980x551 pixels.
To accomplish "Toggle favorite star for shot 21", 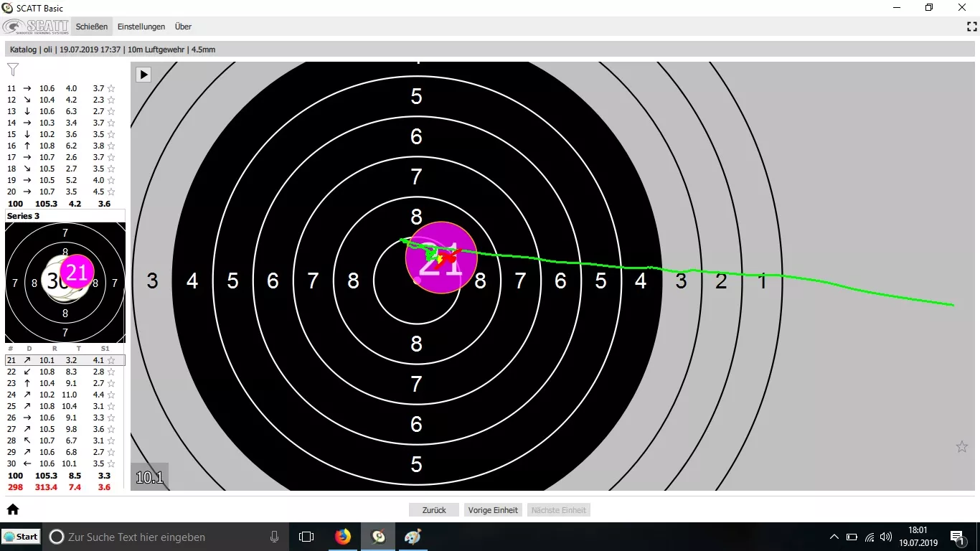I will click(111, 360).
